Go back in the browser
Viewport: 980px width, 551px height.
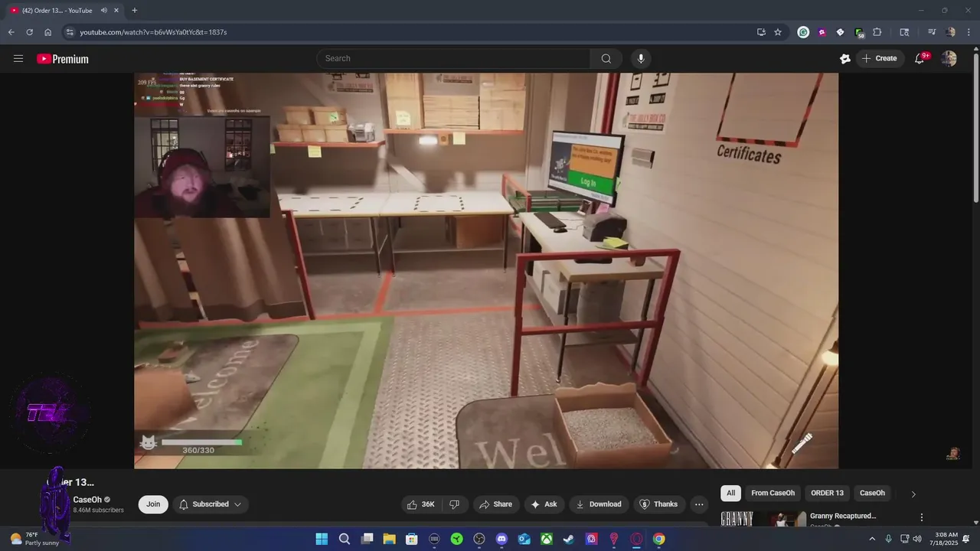(11, 32)
